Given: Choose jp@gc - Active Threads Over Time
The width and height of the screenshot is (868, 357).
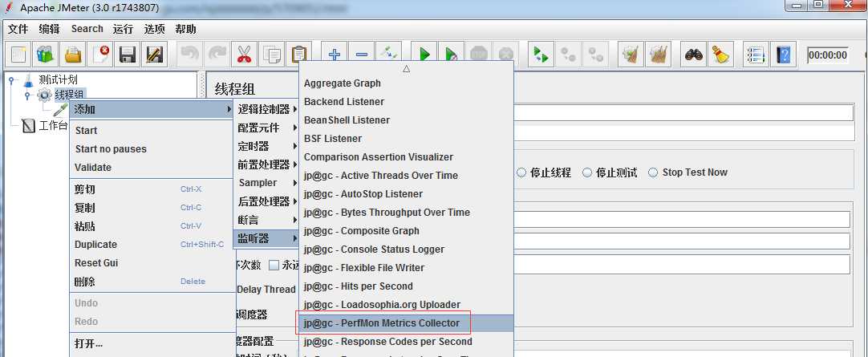Looking at the screenshot, I should click(x=406, y=176).
